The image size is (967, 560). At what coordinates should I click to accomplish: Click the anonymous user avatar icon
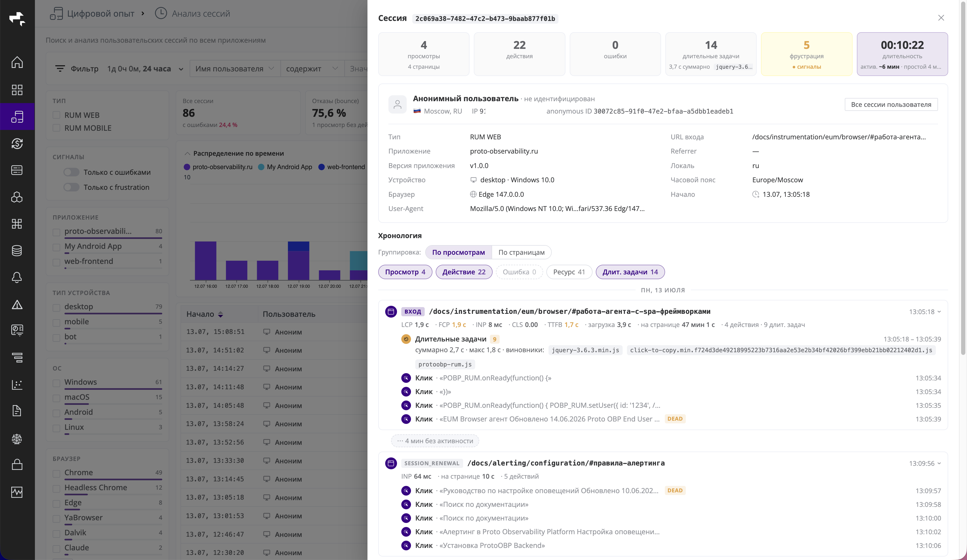(398, 104)
